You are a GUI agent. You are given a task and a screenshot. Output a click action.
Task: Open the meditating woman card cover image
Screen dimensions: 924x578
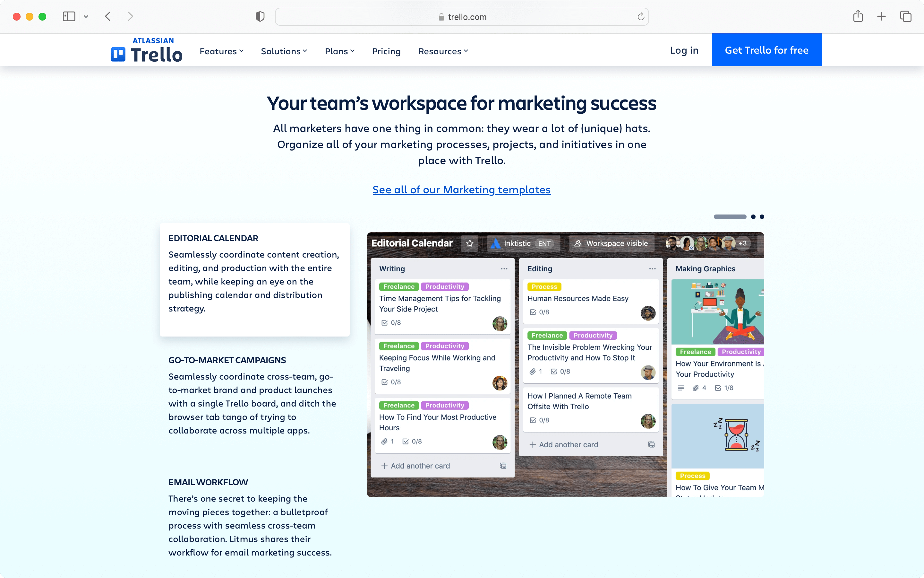[x=717, y=312]
